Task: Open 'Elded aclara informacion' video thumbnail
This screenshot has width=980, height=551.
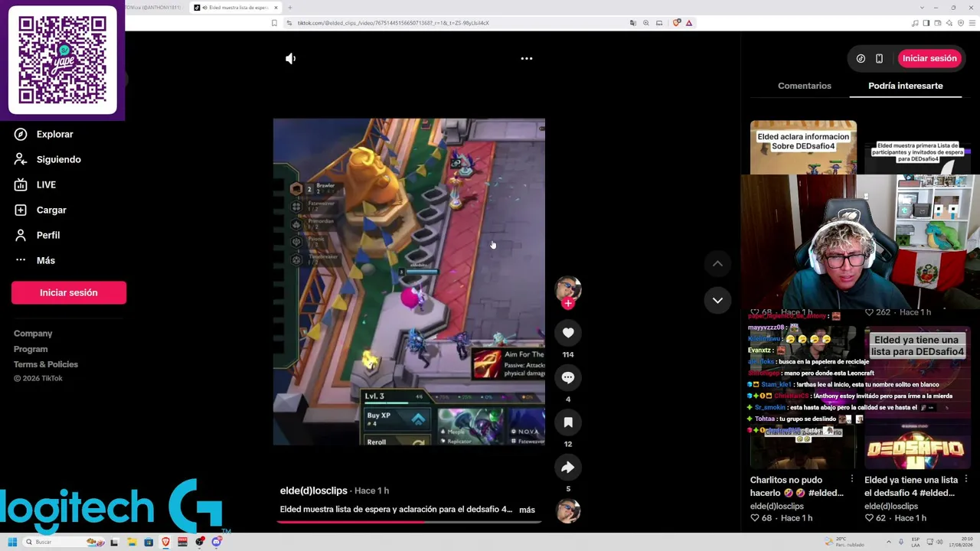Action: click(803, 147)
